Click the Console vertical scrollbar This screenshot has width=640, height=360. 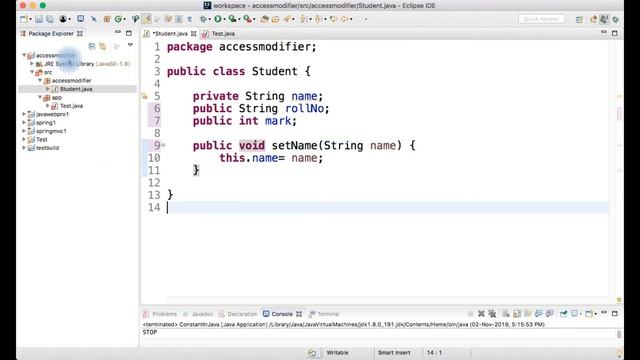(x=619, y=334)
